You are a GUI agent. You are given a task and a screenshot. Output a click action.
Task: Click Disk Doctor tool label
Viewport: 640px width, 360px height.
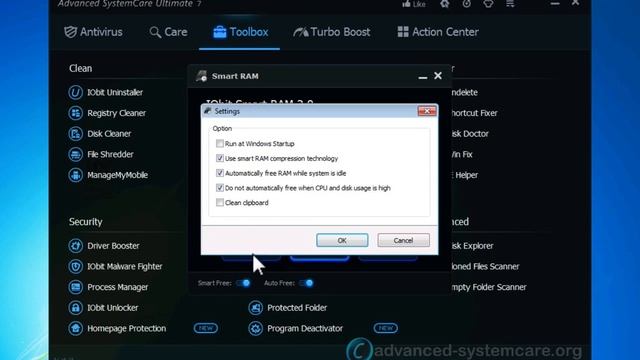click(x=470, y=134)
